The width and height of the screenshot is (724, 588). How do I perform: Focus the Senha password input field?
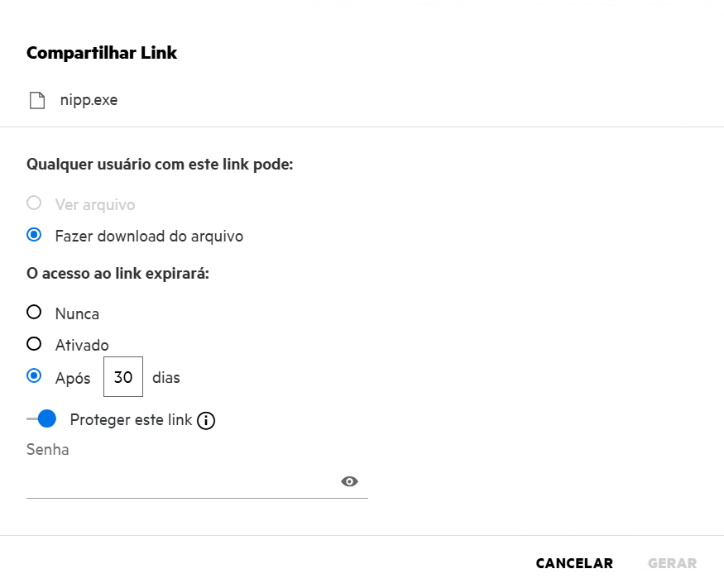point(182,482)
